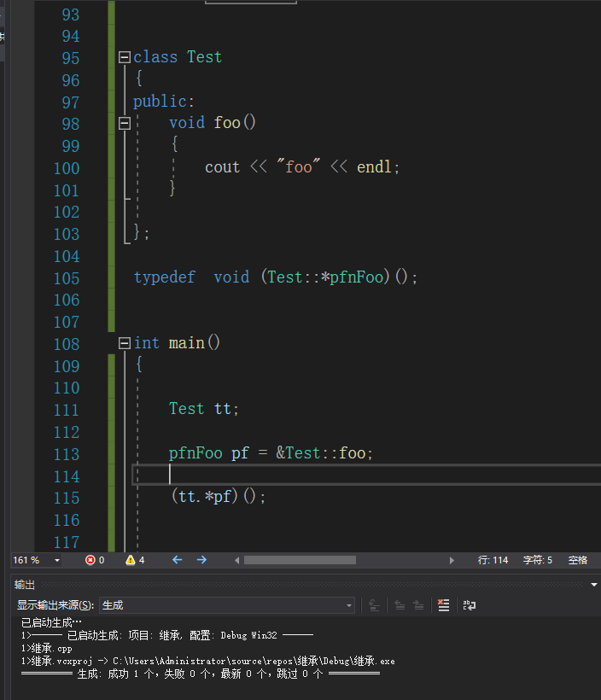The width and height of the screenshot is (601, 700).
Task: Click line number 95 in the gutter
Action: [x=71, y=59]
